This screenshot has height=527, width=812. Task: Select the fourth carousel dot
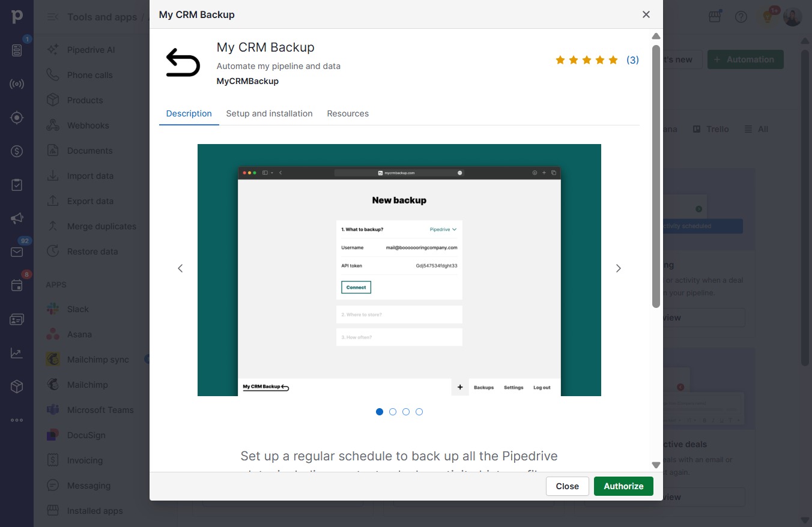(x=419, y=412)
